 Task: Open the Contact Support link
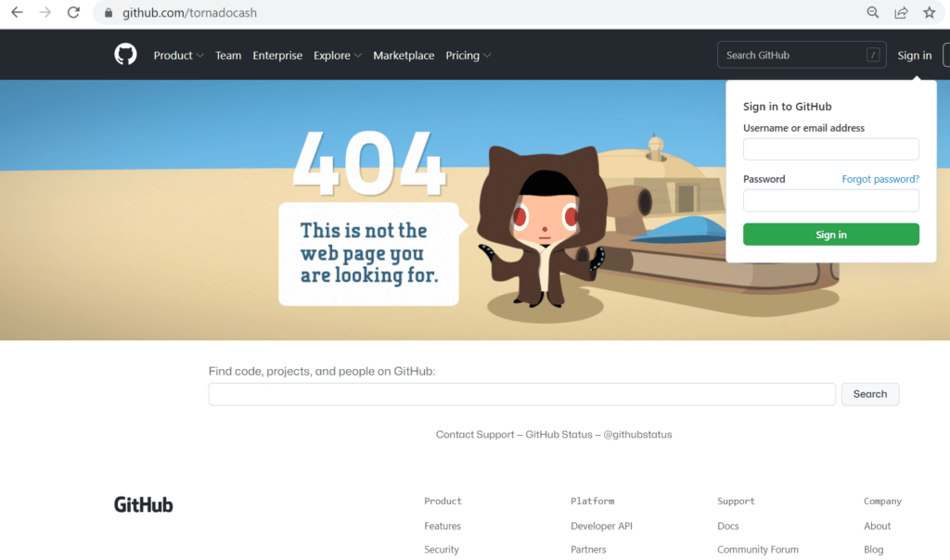(475, 435)
